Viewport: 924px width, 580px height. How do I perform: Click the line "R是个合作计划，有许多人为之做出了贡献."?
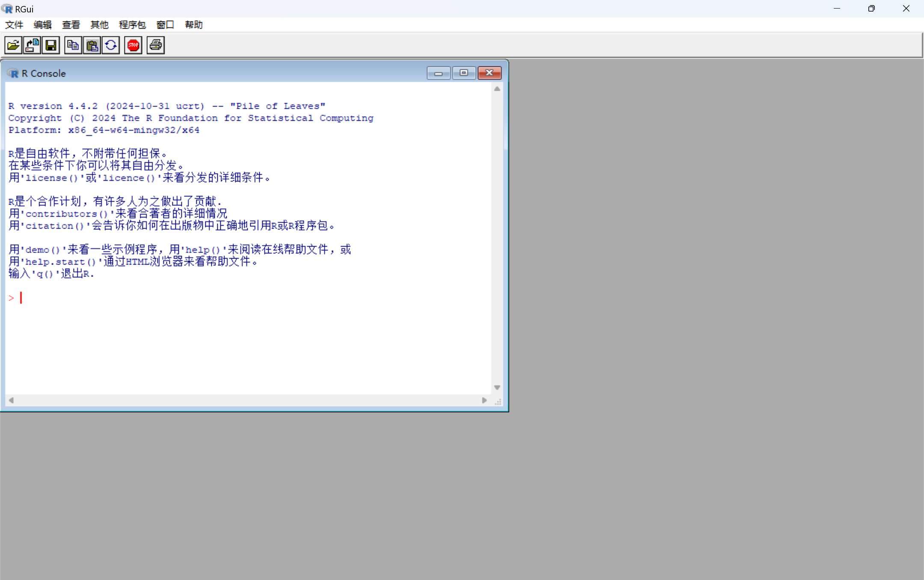point(115,201)
